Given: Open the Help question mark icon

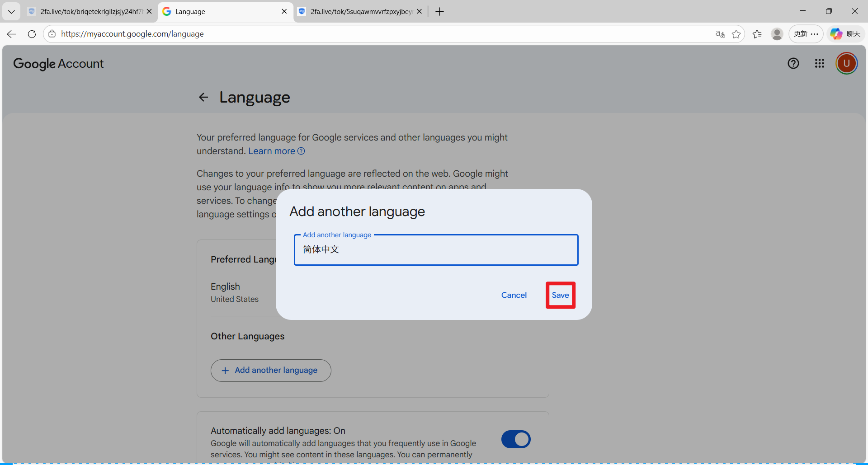Looking at the screenshot, I should point(793,63).
